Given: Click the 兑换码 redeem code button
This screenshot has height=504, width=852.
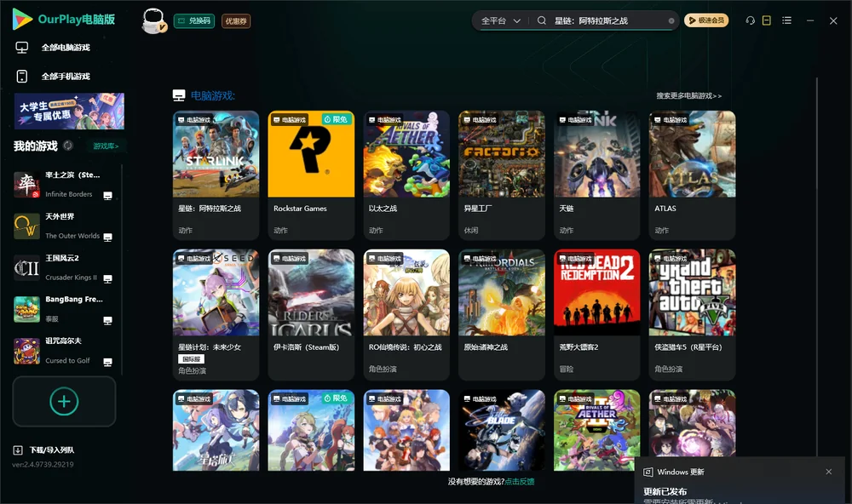Looking at the screenshot, I should coord(194,21).
